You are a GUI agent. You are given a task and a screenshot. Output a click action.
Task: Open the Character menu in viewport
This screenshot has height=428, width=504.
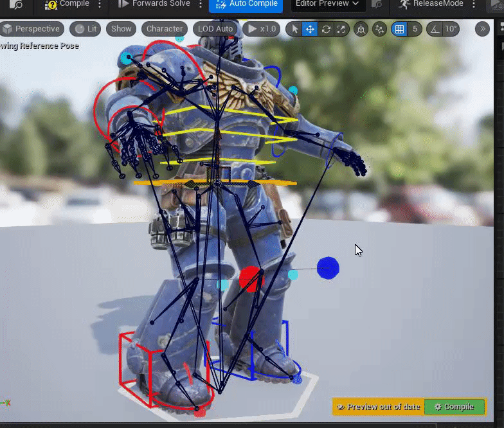point(164,29)
